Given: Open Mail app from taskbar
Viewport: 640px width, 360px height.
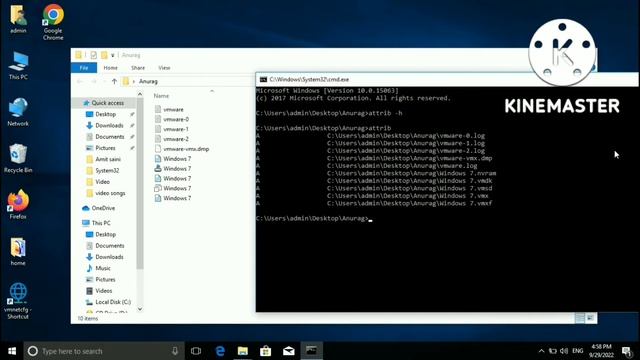Looking at the screenshot, I should tap(289, 351).
